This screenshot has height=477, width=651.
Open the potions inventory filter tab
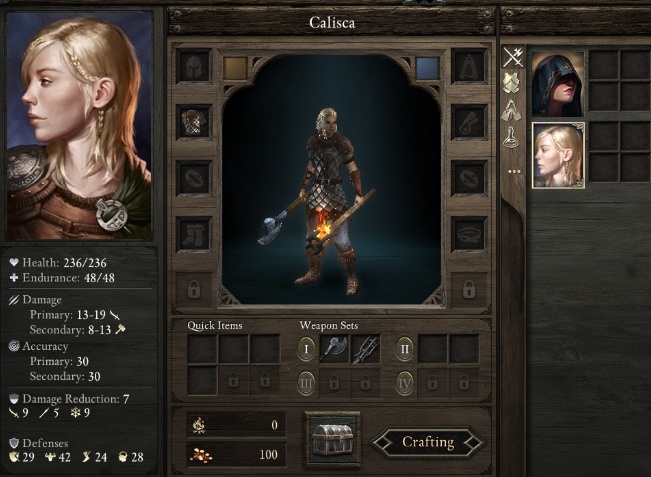point(512,137)
